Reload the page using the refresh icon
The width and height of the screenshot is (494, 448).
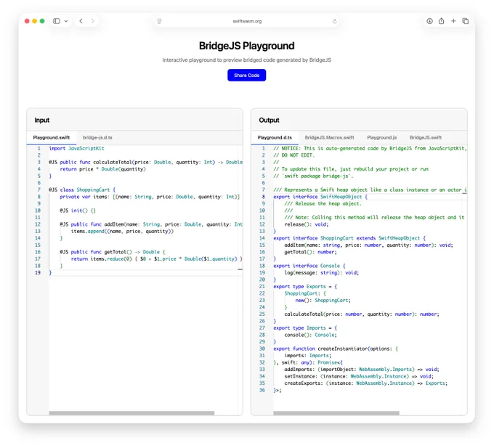[x=334, y=21]
